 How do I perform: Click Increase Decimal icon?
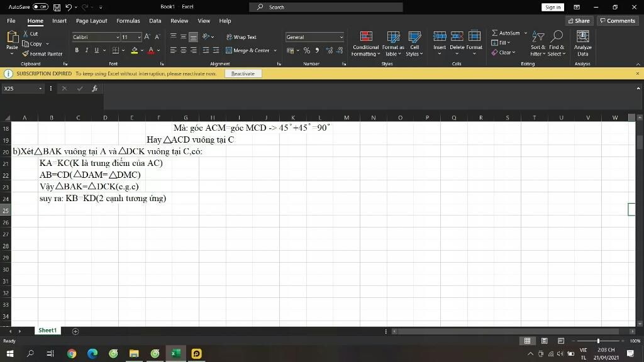[x=330, y=50]
